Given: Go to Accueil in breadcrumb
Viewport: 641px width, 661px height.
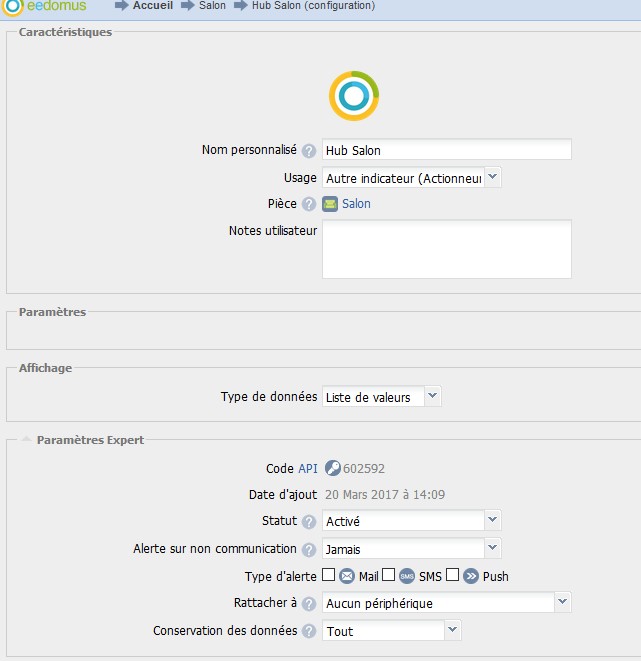Looking at the screenshot, I should (153, 5).
